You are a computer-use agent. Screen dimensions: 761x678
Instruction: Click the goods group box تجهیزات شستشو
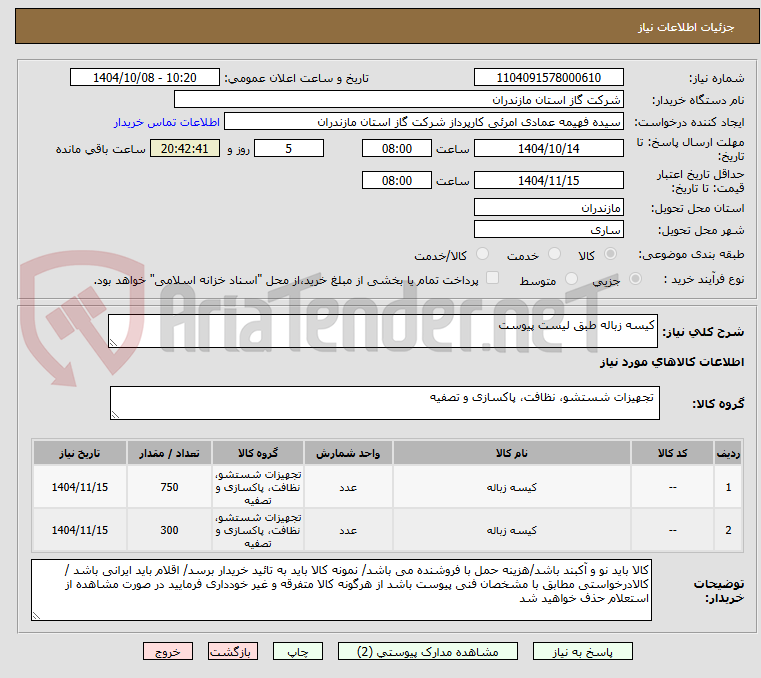(384, 403)
